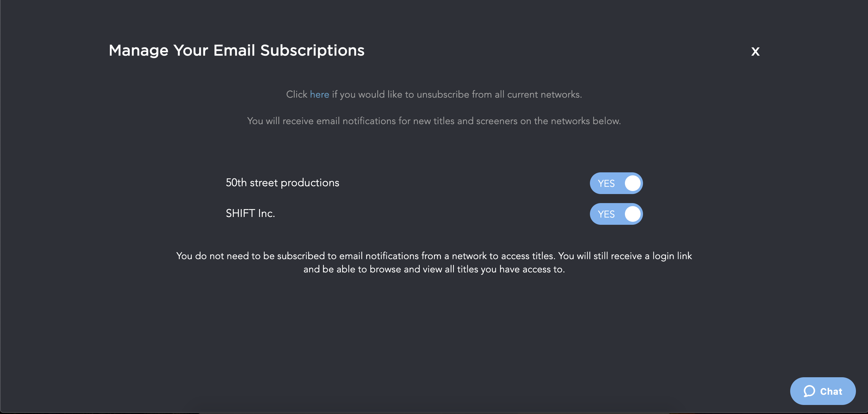Click white knob of 50th street switch
This screenshot has height=414, width=868.
[632, 183]
